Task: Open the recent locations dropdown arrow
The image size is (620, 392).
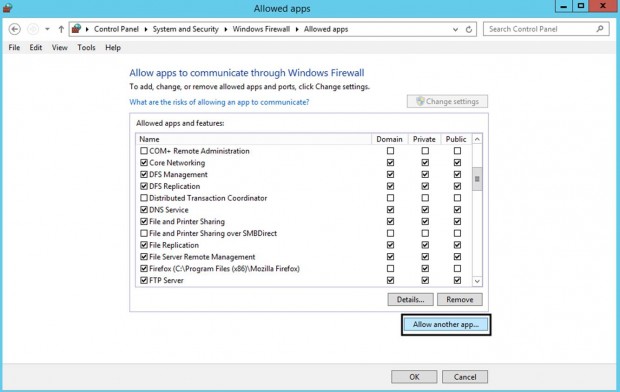Action: tap(47, 29)
